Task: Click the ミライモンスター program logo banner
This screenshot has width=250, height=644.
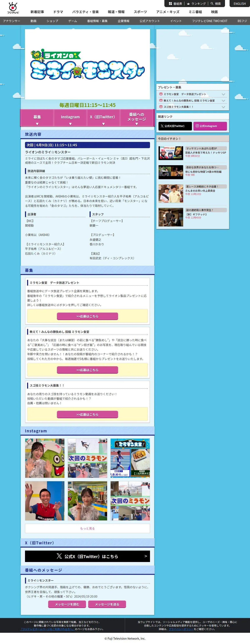Action: [87, 64]
